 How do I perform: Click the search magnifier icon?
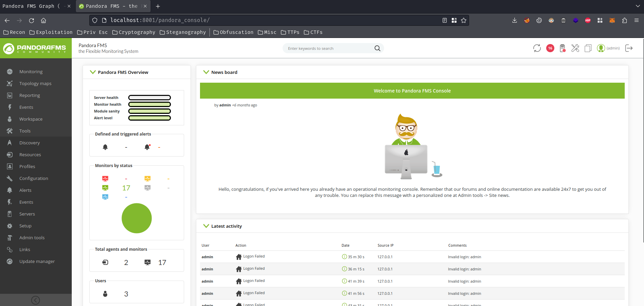coord(377,48)
